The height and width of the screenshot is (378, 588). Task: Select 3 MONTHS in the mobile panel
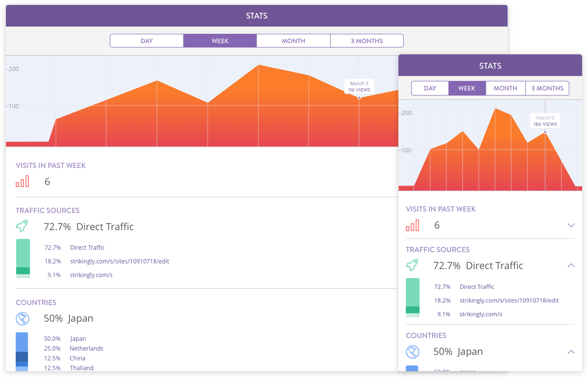[x=547, y=88]
